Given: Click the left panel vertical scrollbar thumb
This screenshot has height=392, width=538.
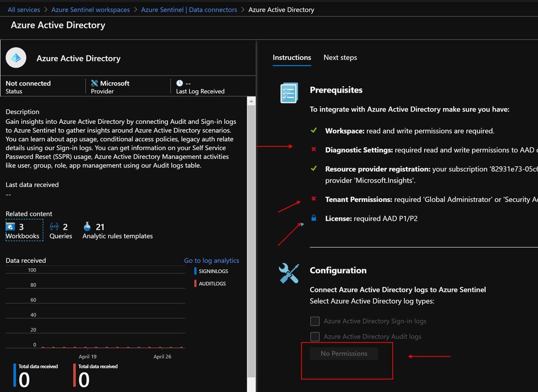Looking at the screenshot, I should (251, 242).
